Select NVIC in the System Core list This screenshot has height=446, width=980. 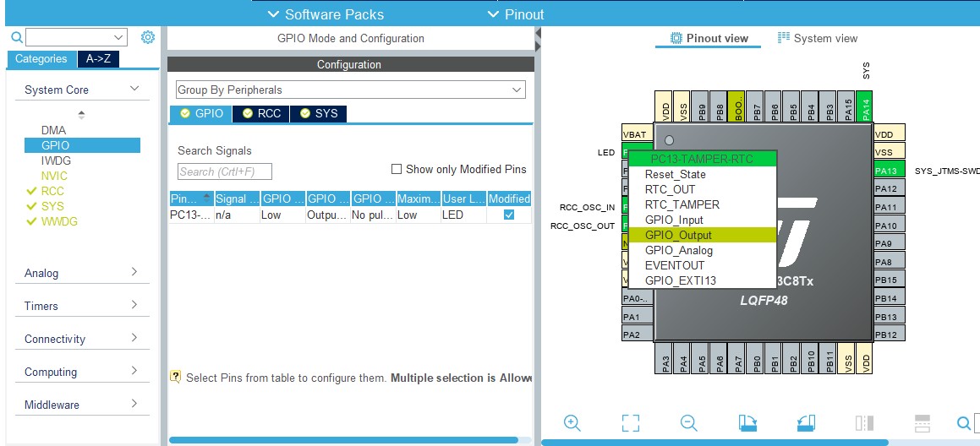click(x=54, y=176)
